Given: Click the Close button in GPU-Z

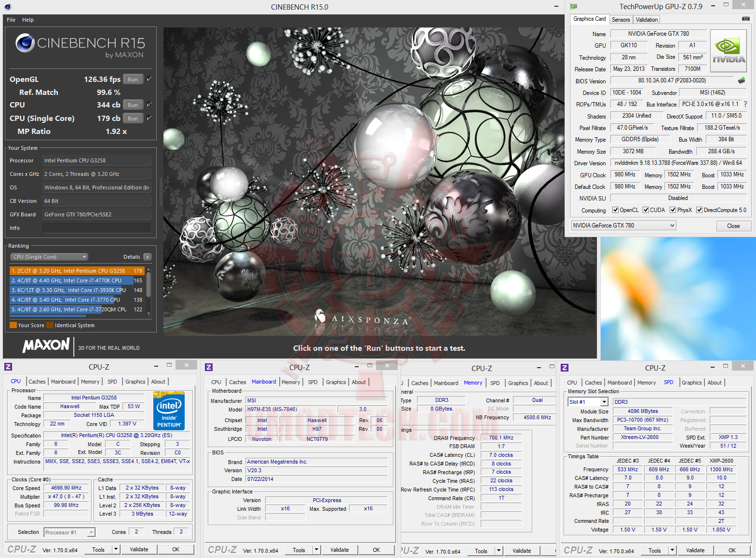Looking at the screenshot, I should (733, 226).
